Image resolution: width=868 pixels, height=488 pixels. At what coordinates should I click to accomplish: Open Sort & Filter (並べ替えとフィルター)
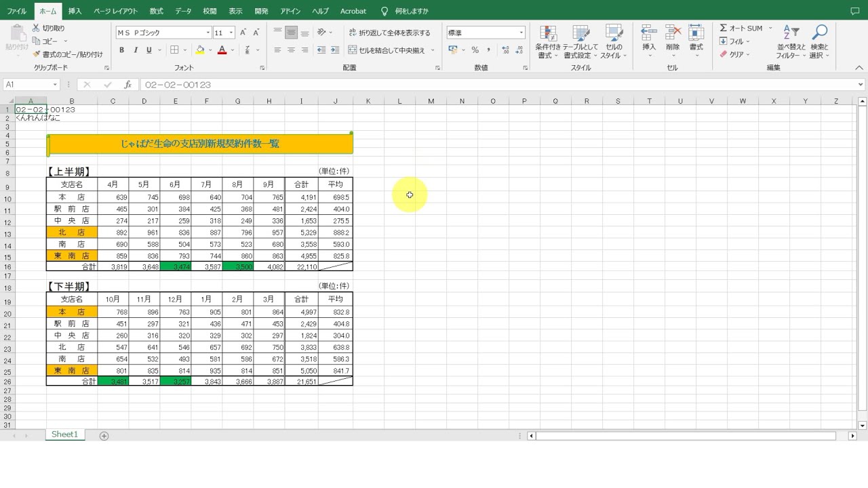791,42
